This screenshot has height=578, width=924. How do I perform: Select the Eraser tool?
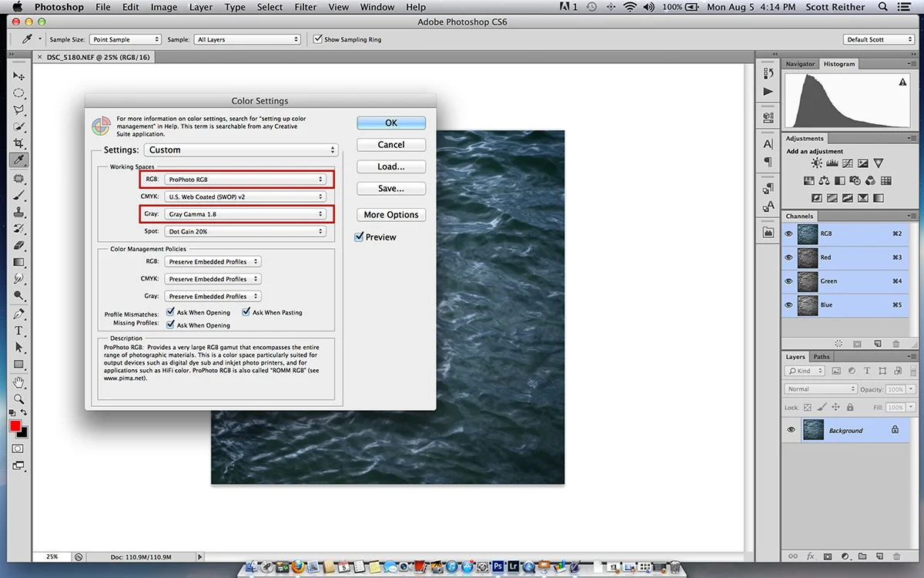[x=19, y=246]
